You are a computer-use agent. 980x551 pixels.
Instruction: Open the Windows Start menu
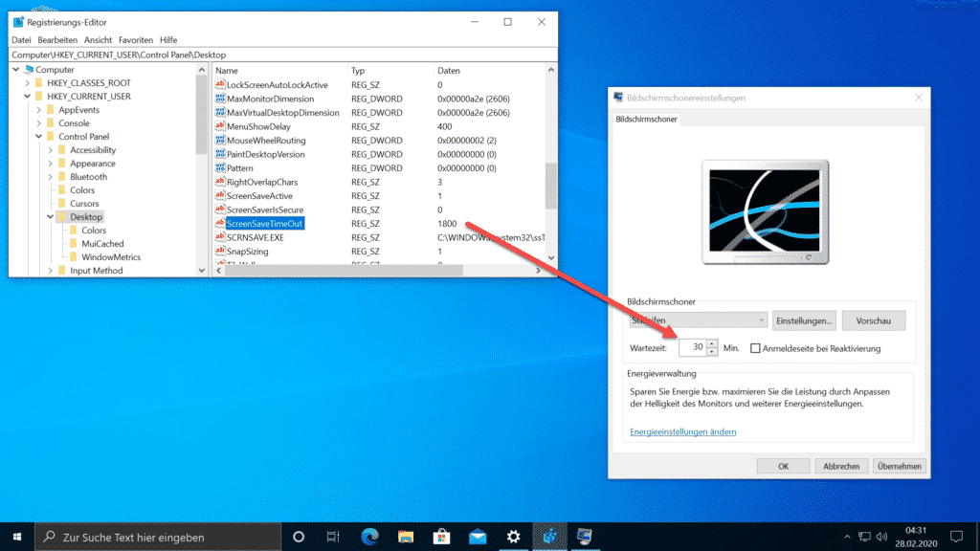(17, 537)
